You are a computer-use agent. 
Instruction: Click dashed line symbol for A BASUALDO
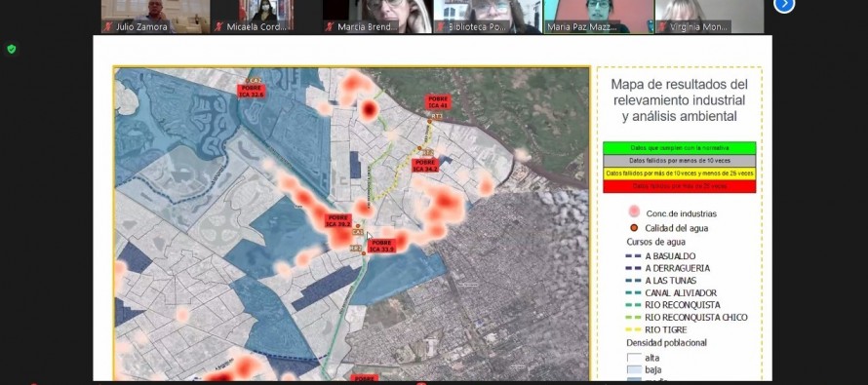(634, 256)
